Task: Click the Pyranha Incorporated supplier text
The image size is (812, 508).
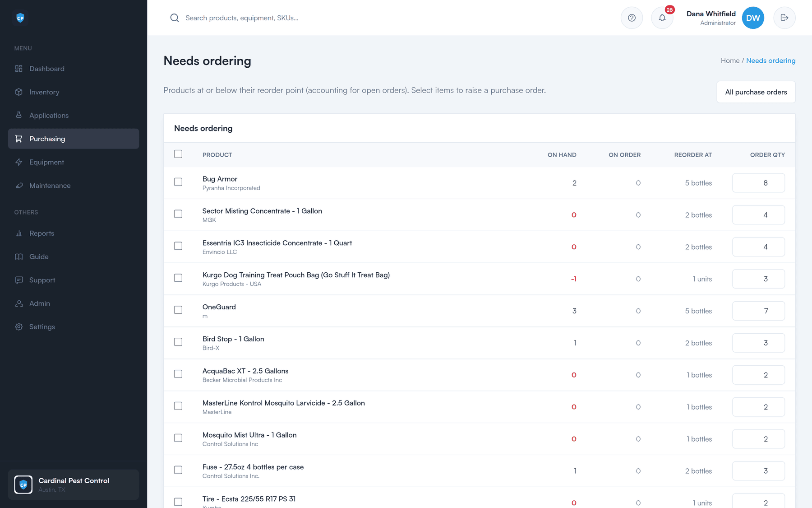Action: pos(231,188)
